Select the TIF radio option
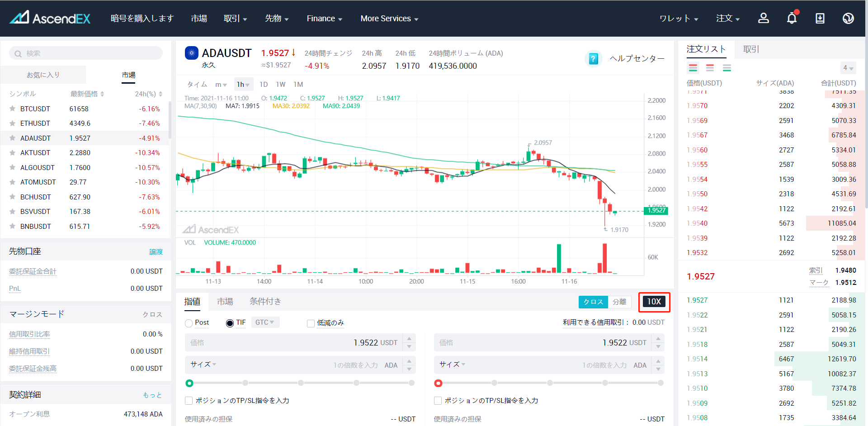 (x=230, y=323)
